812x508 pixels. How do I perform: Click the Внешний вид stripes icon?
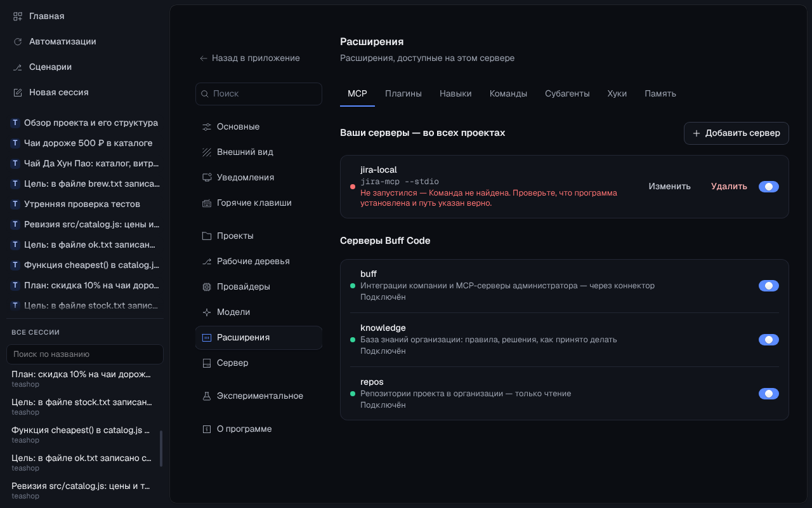[x=207, y=152]
